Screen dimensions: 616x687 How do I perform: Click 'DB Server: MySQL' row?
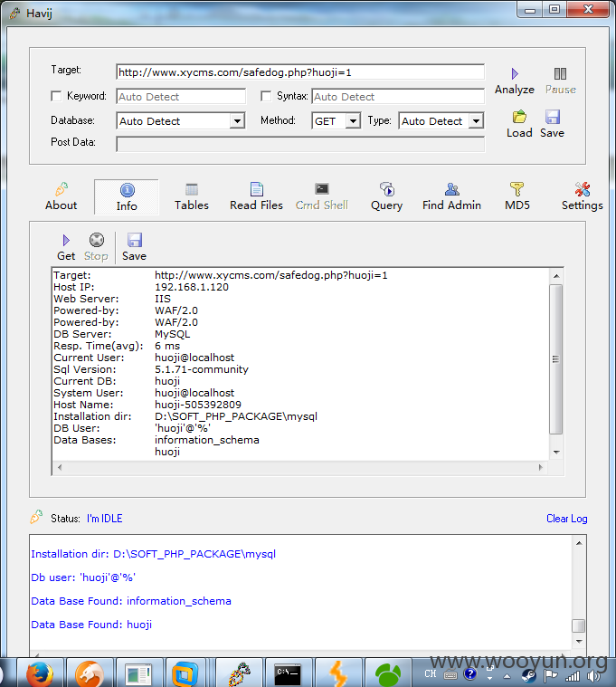pos(122,334)
